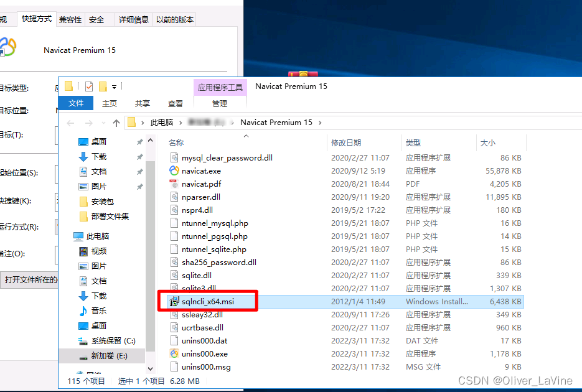Click the navigation pane scrollbar down arrow
Screen dimensions: 582x392
pos(151,368)
